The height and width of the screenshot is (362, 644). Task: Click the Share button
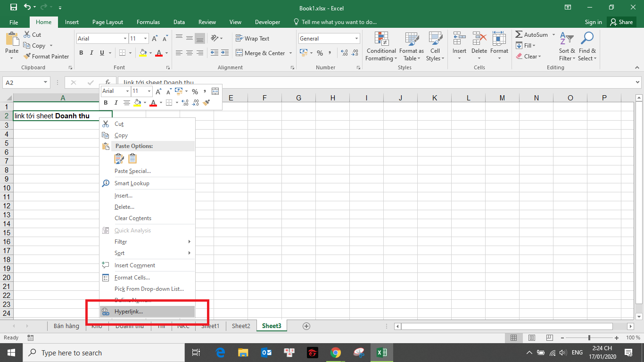click(621, 22)
